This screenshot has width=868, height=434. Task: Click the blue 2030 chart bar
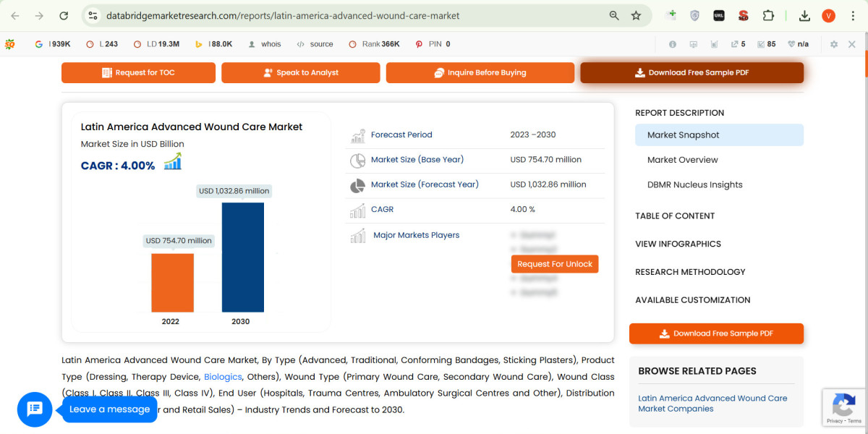(x=243, y=258)
